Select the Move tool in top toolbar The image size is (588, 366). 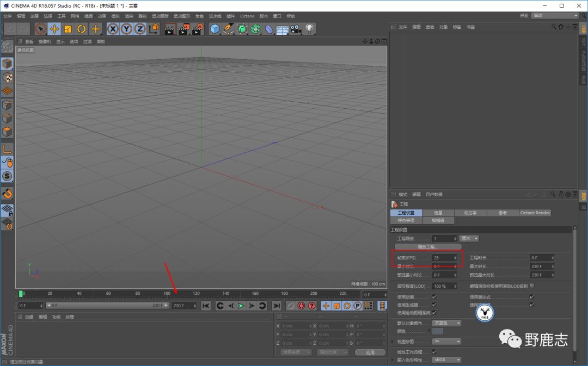[x=54, y=29]
